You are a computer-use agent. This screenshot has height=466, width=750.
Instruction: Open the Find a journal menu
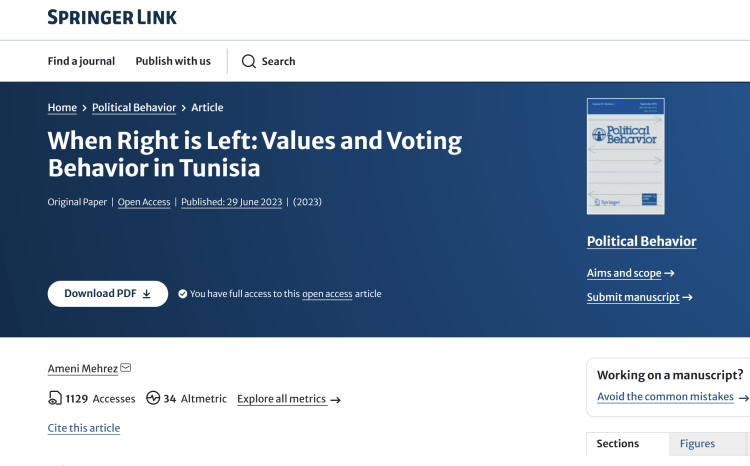point(81,61)
